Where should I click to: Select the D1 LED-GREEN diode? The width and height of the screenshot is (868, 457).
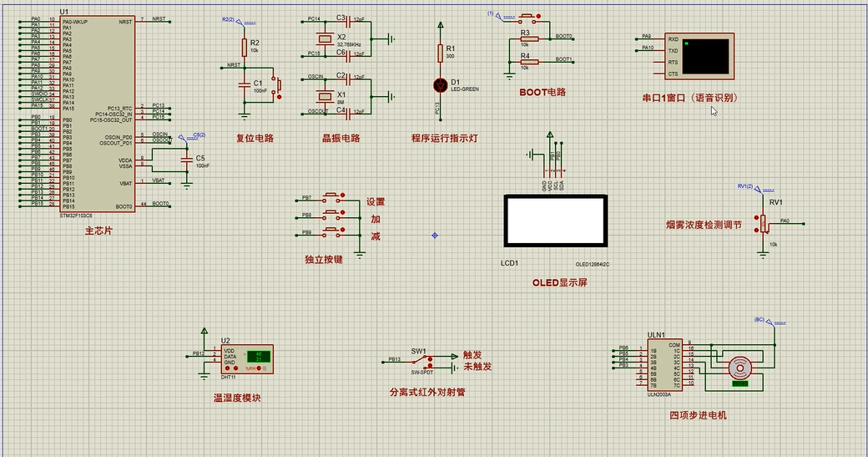click(x=440, y=85)
